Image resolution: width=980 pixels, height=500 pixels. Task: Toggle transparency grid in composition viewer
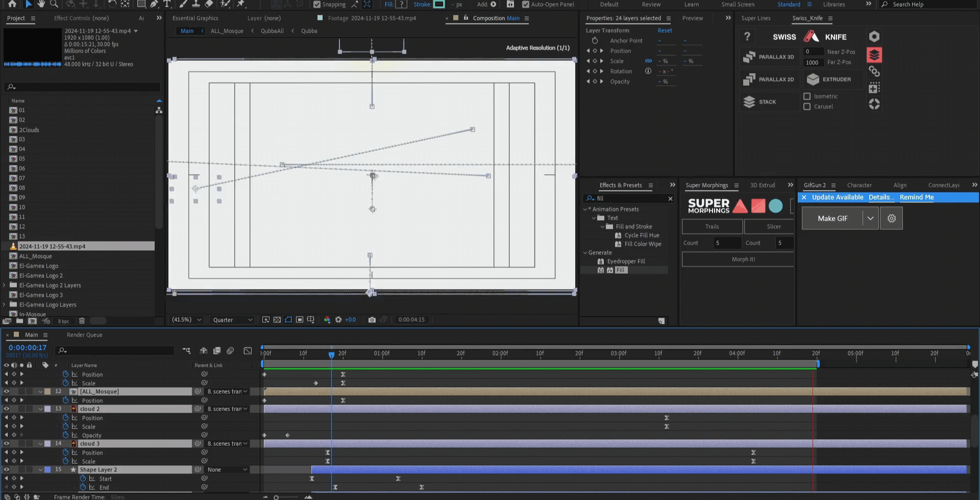click(x=277, y=320)
